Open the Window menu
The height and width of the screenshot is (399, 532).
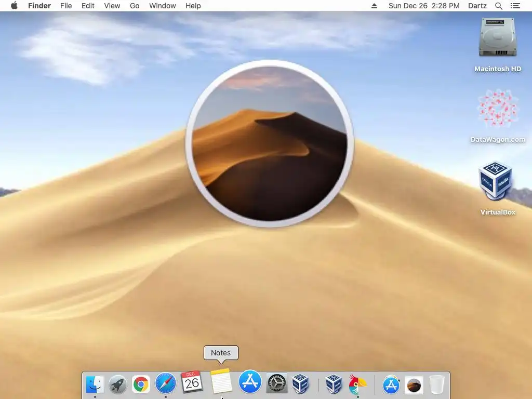(x=163, y=6)
